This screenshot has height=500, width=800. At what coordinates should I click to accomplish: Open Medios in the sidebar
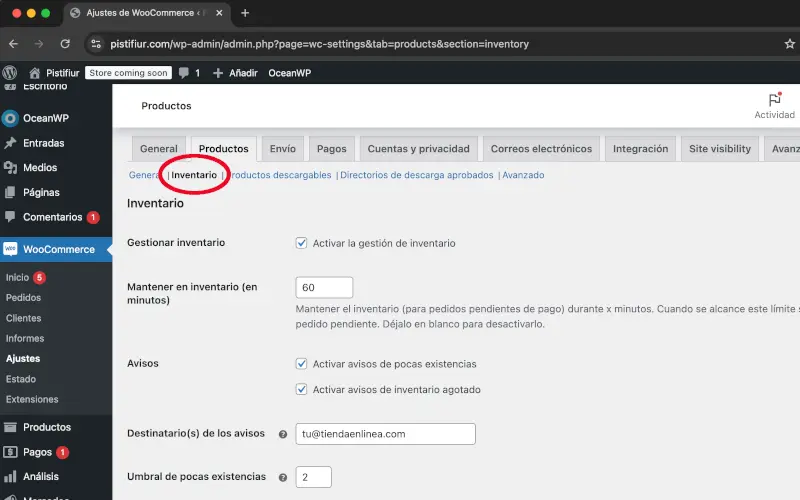(x=40, y=168)
